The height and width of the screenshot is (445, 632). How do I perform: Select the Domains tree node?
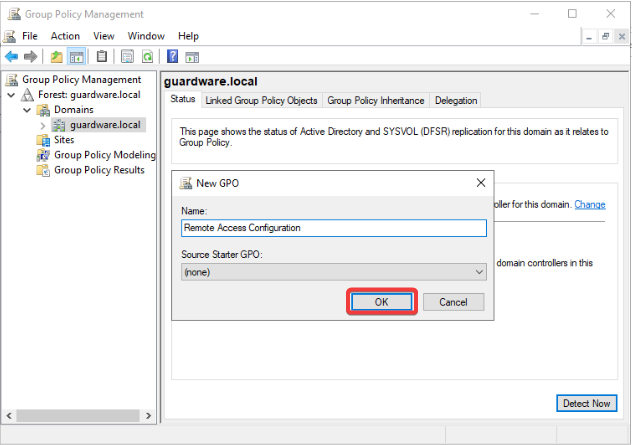click(74, 109)
